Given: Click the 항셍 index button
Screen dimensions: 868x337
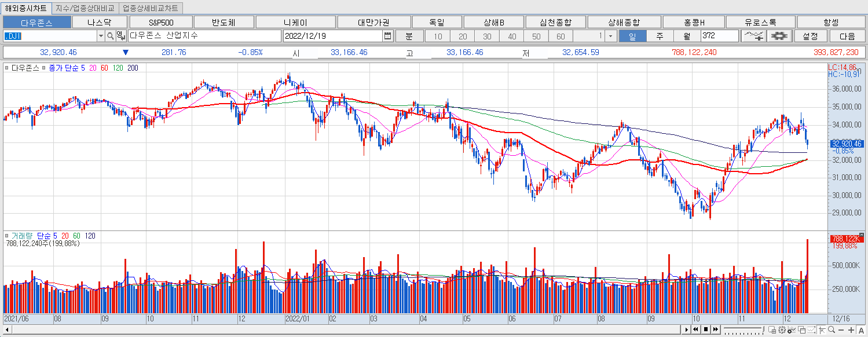Looking at the screenshot, I should click(x=831, y=22).
